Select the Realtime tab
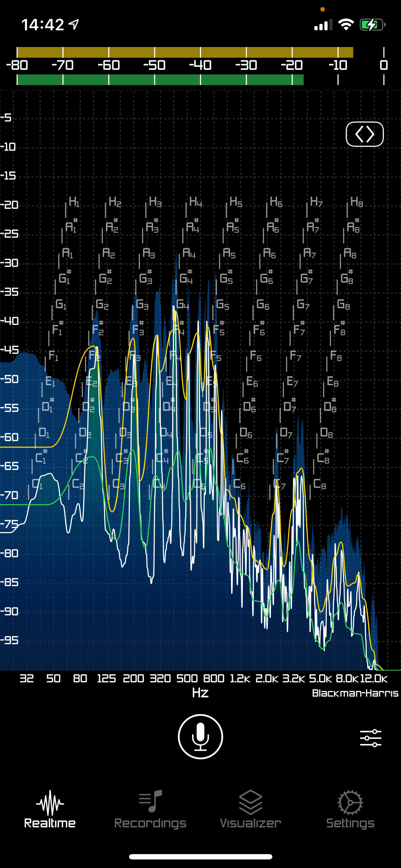The width and height of the screenshot is (401, 868). click(x=50, y=809)
